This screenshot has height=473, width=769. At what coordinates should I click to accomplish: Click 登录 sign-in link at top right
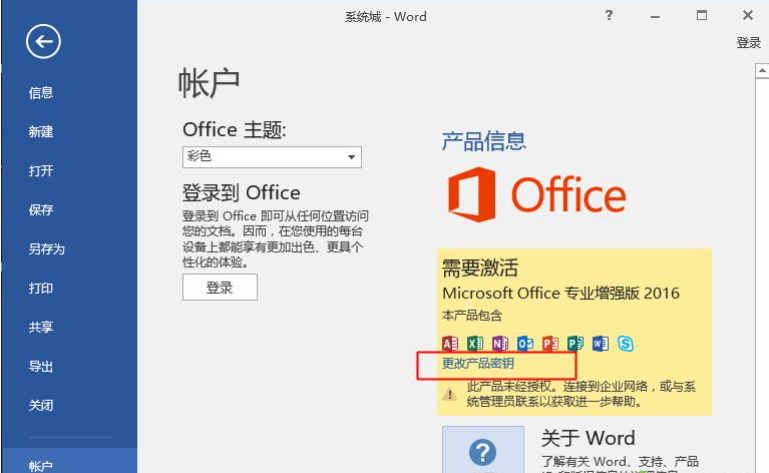[x=748, y=43]
